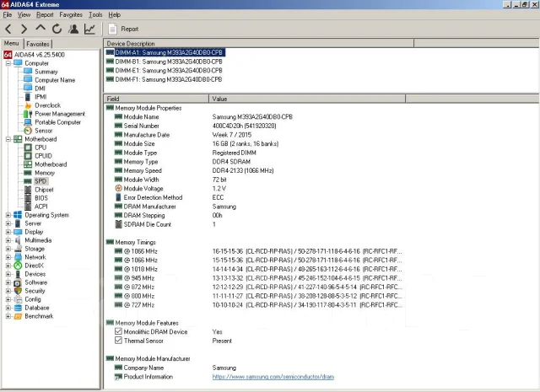Expand the Server node
540x392 pixels.
8,223
